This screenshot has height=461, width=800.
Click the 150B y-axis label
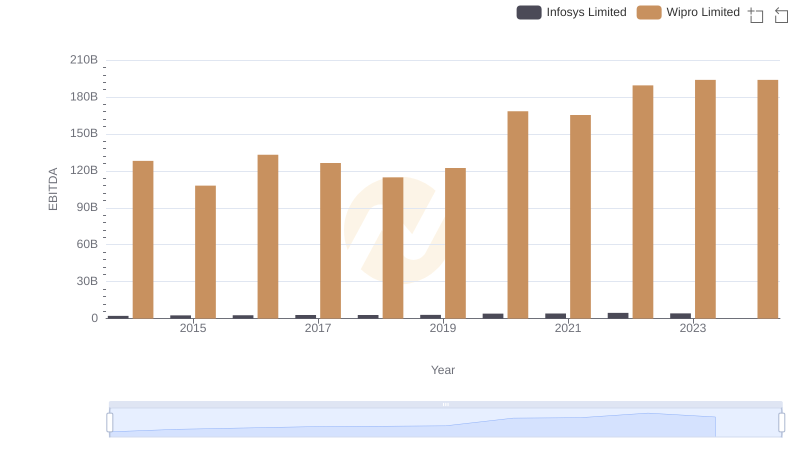[84, 134]
